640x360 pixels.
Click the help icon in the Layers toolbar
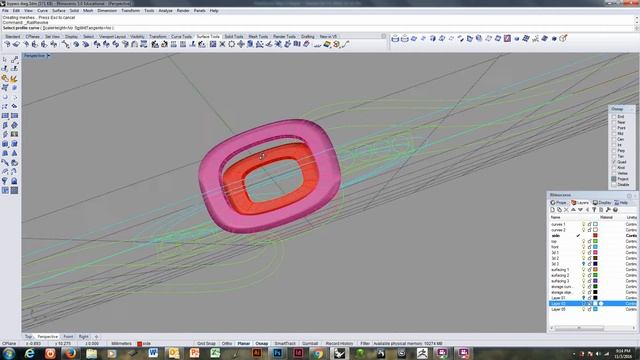(615, 210)
